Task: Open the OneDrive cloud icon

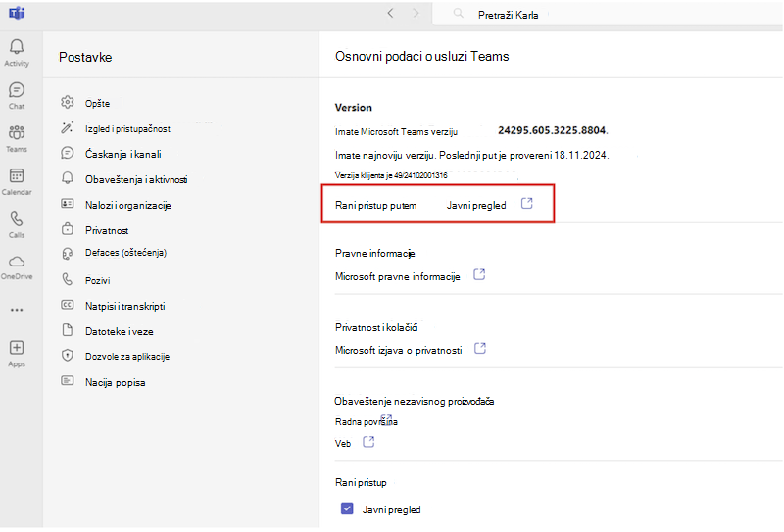Action: [x=17, y=262]
